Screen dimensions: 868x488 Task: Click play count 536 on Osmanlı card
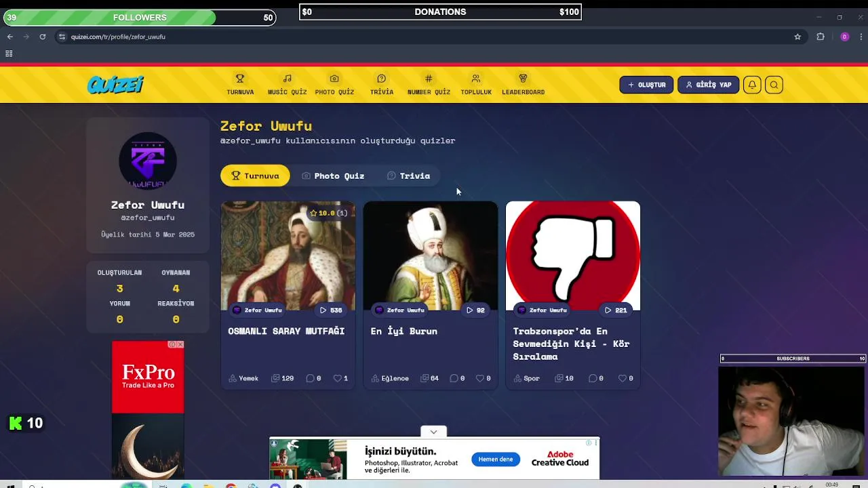click(x=331, y=310)
